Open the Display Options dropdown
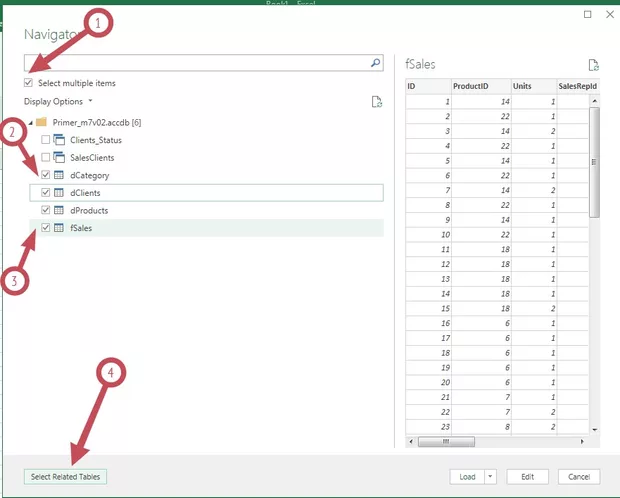The height and width of the screenshot is (498, 620). (58, 102)
